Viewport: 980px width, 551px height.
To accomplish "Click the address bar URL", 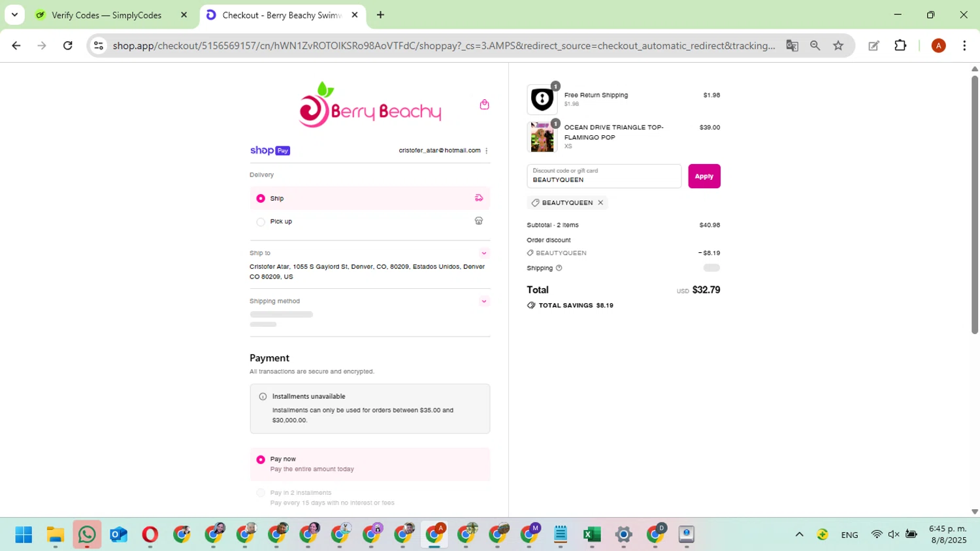I will pyautogui.click(x=444, y=46).
